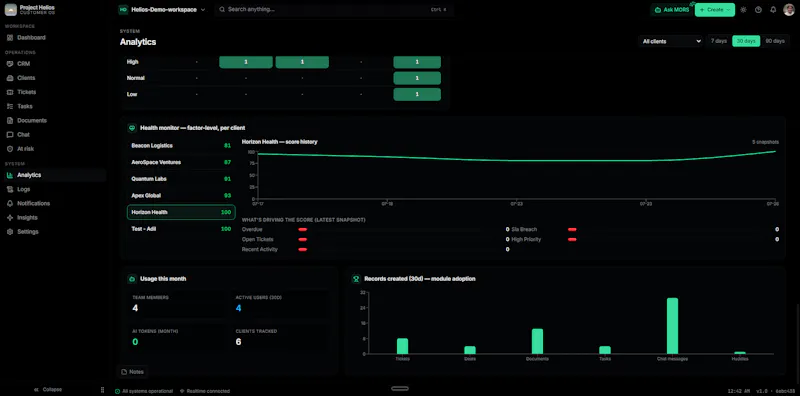The image size is (800, 396).
Task: Click the '5 snapshots' label
Action: [765, 142]
